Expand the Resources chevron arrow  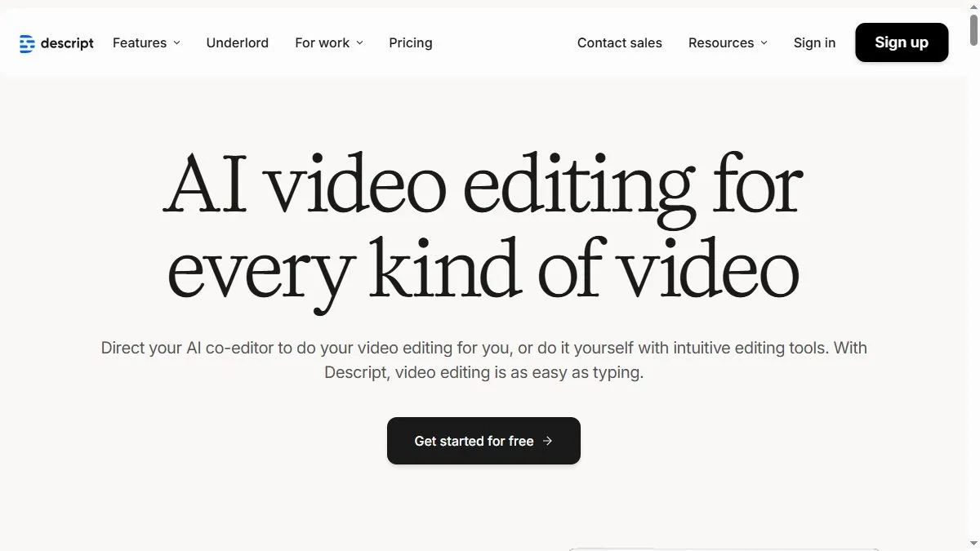tap(764, 43)
